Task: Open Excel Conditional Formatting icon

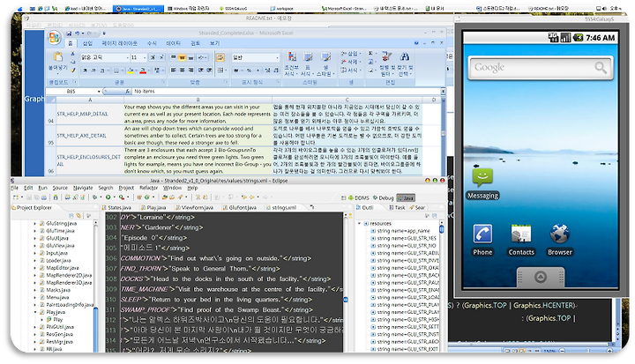Action: pyautogui.click(x=291, y=56)
